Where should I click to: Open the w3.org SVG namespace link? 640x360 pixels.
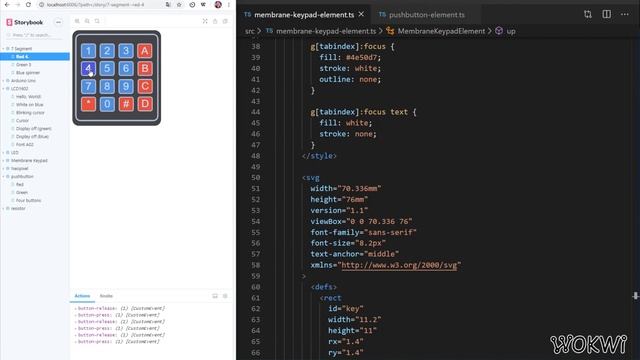click(399, 265)
